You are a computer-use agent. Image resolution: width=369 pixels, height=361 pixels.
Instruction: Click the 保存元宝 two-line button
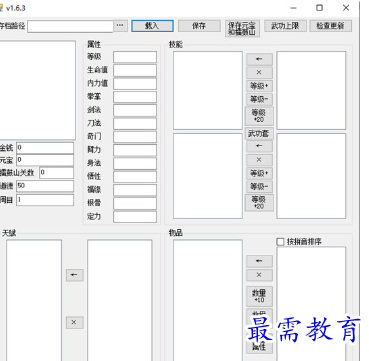pyautogui.click(x=242, y=28)
